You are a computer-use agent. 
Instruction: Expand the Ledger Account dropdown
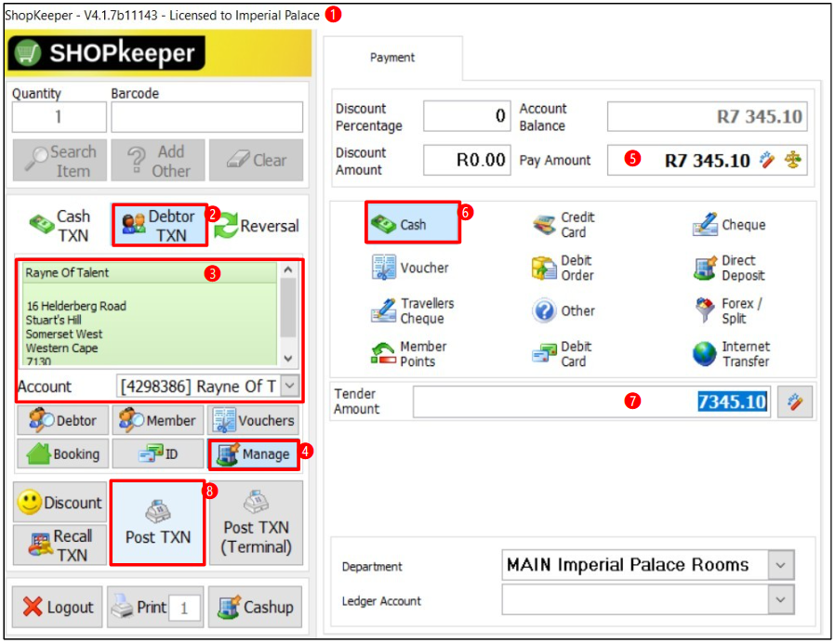pyautogui.click(x=781, y=599)
